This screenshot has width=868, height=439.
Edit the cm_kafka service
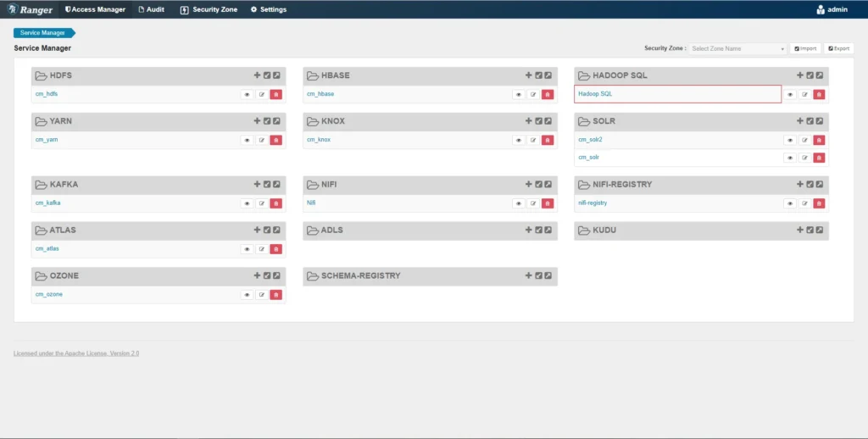tap(262, 203)
